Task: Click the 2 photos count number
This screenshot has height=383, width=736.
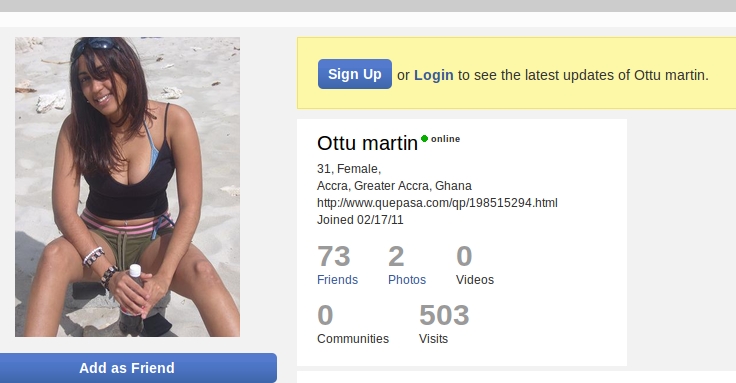Action: 396,256
